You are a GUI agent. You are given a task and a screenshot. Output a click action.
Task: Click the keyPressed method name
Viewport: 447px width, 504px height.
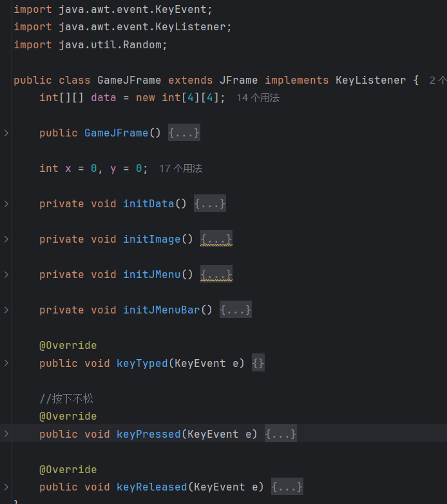[149, 434]
